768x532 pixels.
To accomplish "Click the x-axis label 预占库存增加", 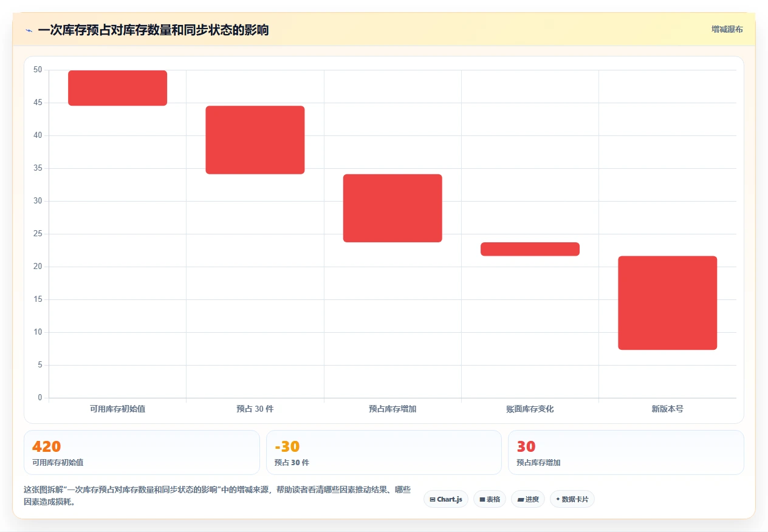I will (x=393, y=409).
